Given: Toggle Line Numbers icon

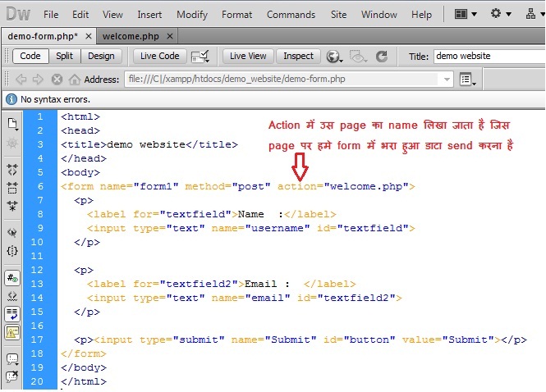Looking at the screenshot, I should coord(12,278).
